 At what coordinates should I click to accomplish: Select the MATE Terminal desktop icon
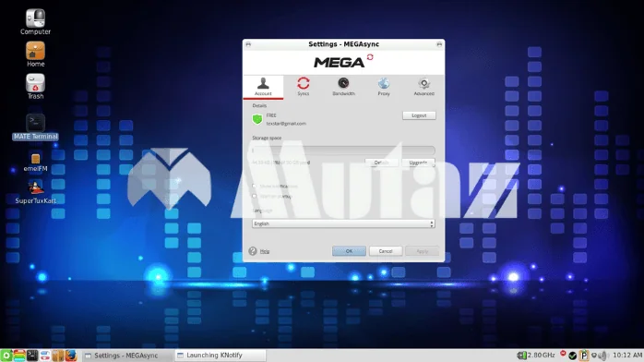pyautogui.click(x=35, y=127)
